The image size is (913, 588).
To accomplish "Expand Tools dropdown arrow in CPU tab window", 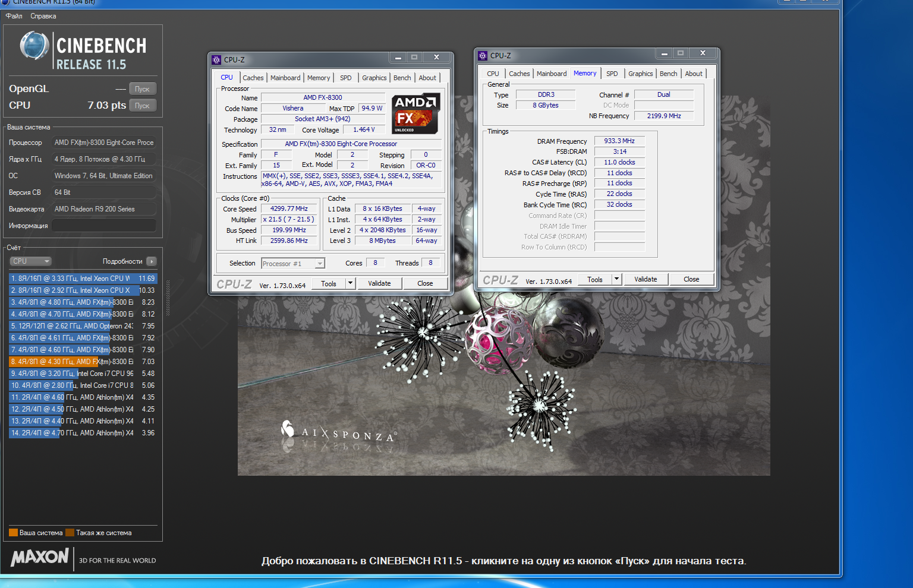I will [351, 283].
